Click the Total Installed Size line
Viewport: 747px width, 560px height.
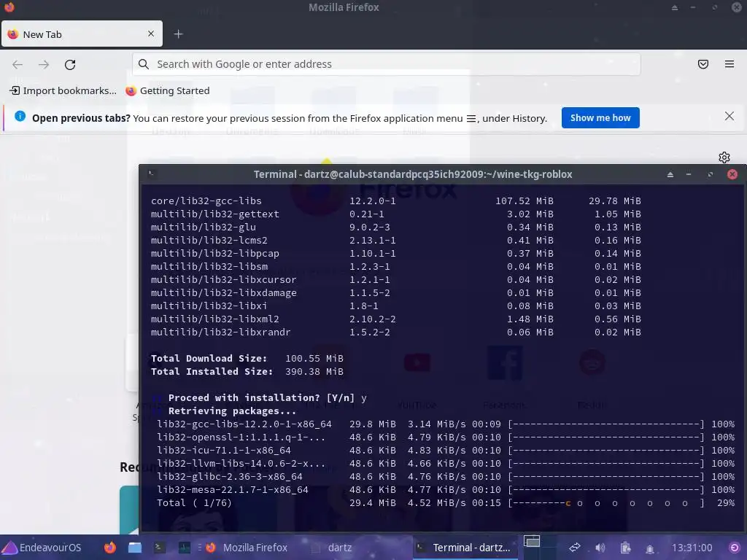pos(247,371)
